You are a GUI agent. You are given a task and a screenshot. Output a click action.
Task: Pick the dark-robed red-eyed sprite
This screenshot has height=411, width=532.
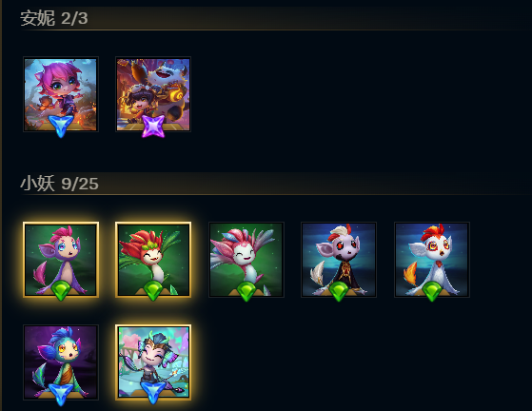(x=339, y=260)
